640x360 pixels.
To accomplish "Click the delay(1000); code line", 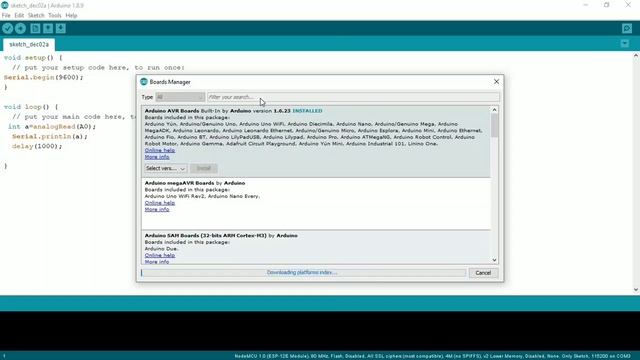I will point(37,146).
